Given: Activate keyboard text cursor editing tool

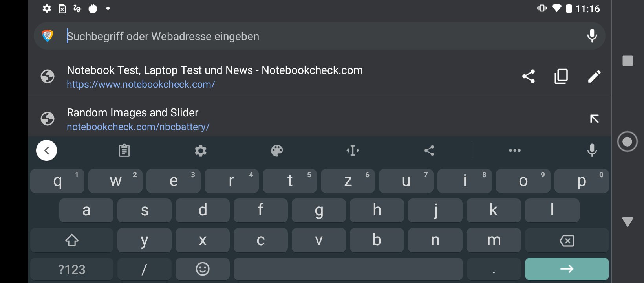Looking at the screenshot, I should pos(353,151).
